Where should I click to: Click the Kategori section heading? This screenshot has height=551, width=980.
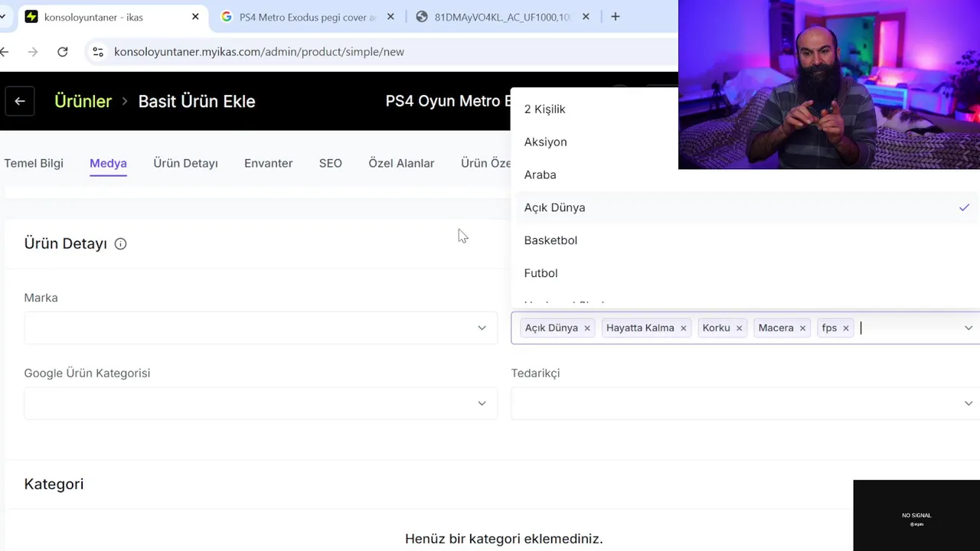click(x=54, y=484)
